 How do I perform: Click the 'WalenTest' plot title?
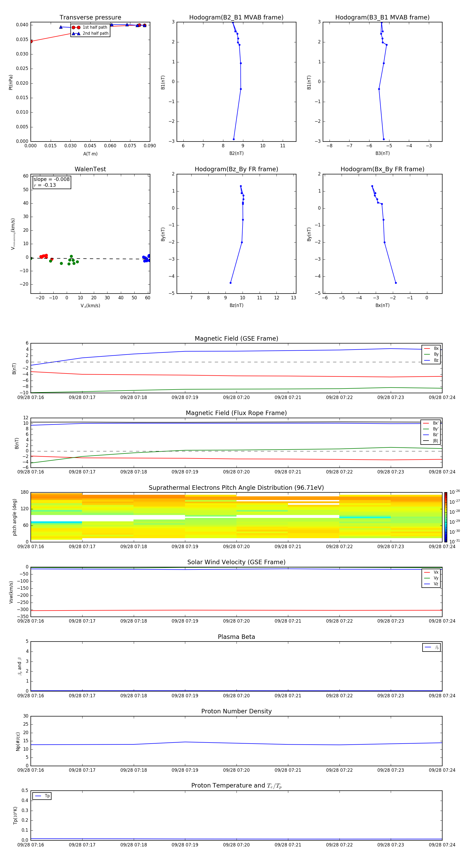90,169
